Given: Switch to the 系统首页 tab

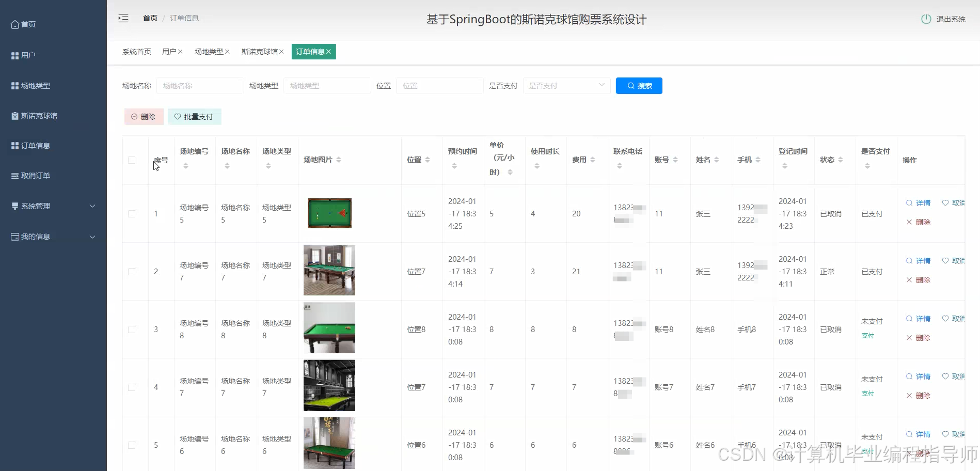Looking at the screenshot, I should pyautogui.click(x=136, y=51).
